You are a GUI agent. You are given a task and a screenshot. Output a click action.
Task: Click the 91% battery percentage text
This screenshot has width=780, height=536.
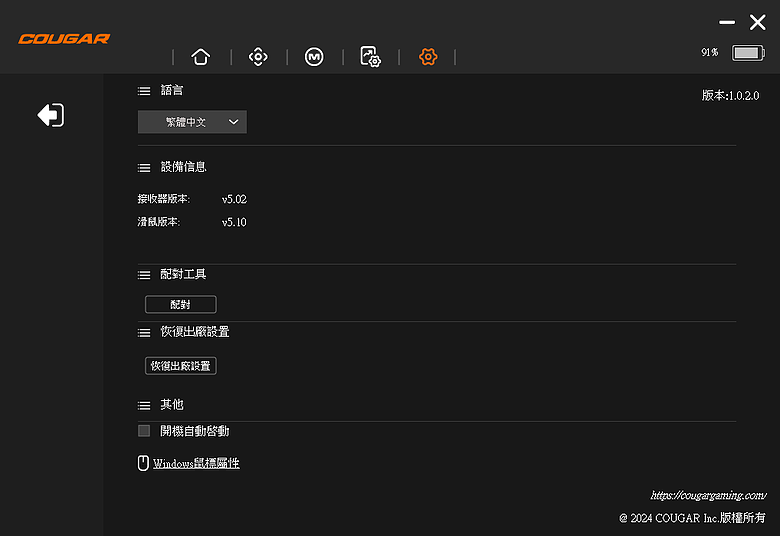coord(710,52)
